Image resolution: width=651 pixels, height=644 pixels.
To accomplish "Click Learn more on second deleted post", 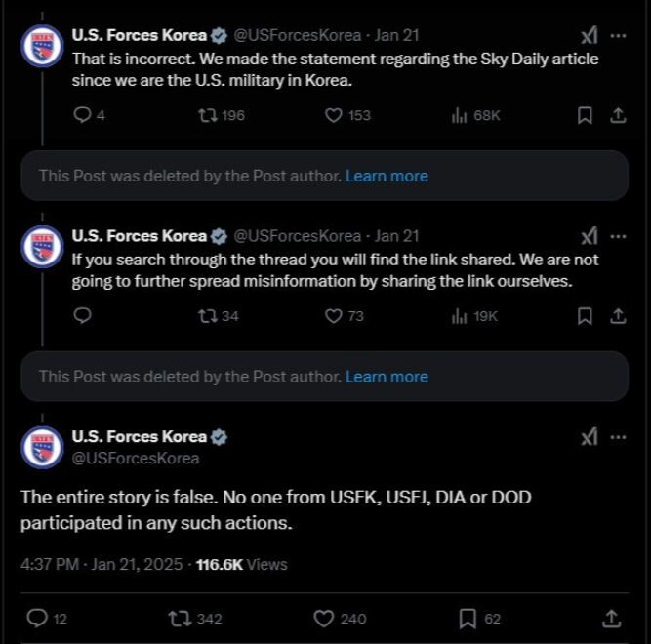I will (x=387, y=376).
